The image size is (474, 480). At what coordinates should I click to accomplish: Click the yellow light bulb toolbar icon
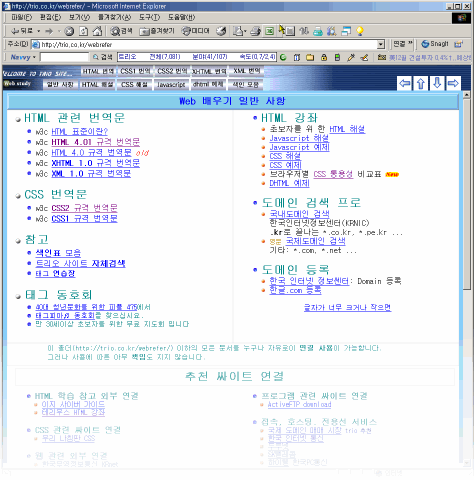tap(360, 31)
